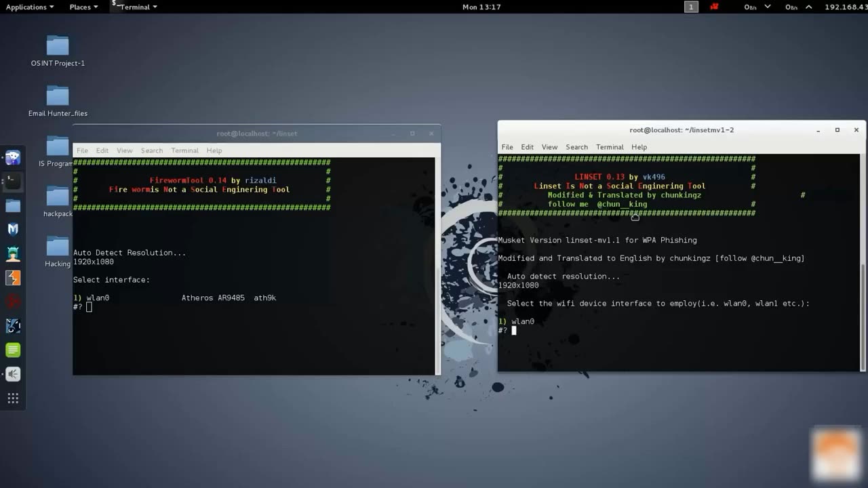
Task: Click "1) wlan0" option in linset terminal
Action: pos(91,298)
